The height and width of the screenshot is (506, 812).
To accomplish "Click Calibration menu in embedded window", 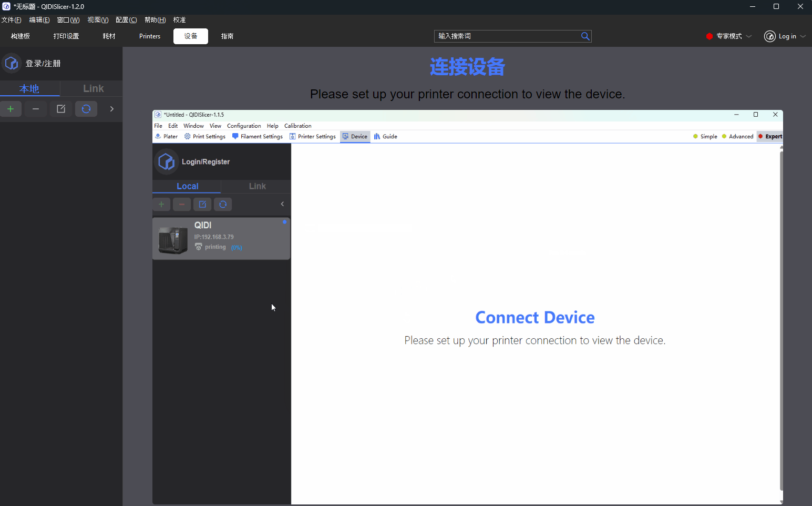I will click(x=298, y=126).
